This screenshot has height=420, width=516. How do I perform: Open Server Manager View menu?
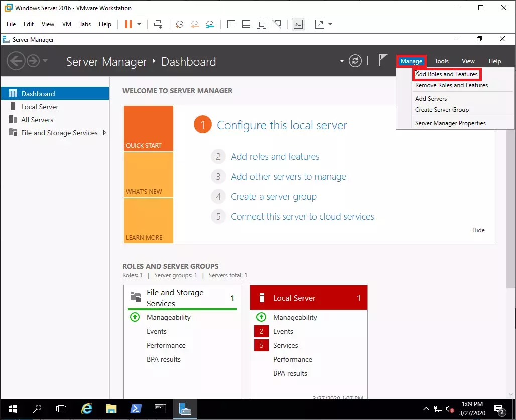468,61
